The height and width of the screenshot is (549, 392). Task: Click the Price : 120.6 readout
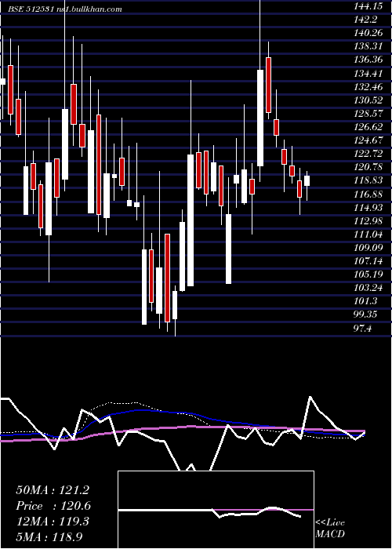point(53,506)
